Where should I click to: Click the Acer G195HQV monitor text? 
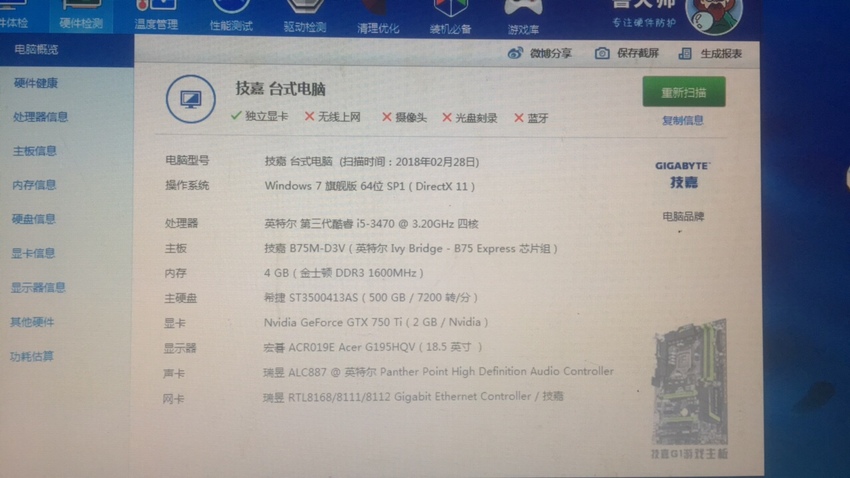[372, 347]
